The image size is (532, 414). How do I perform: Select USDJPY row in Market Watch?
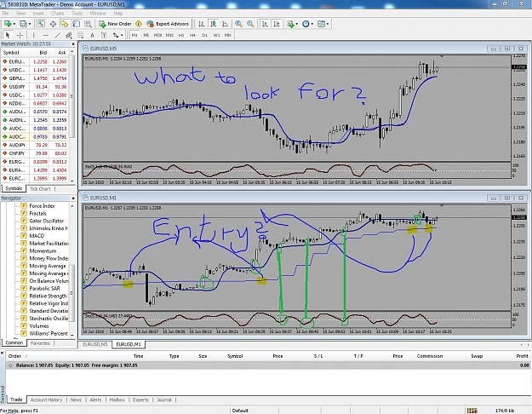[x=35, y=87]
